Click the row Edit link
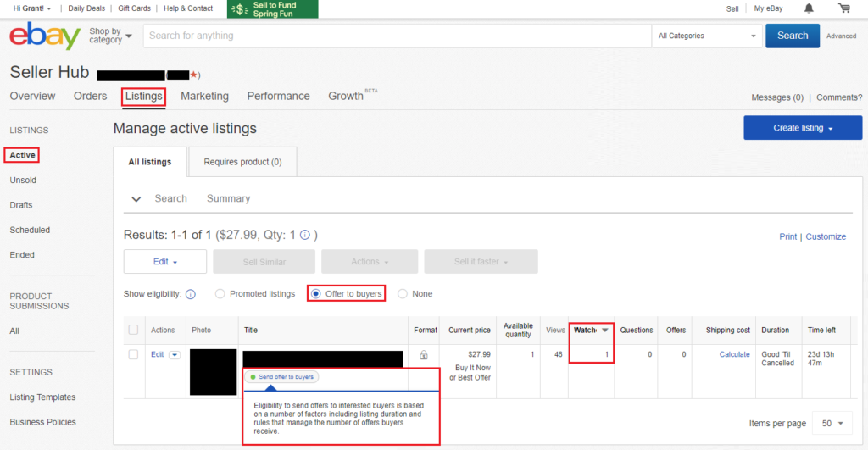Viewport: 868px width, 450px height. [x=157, y=354]
